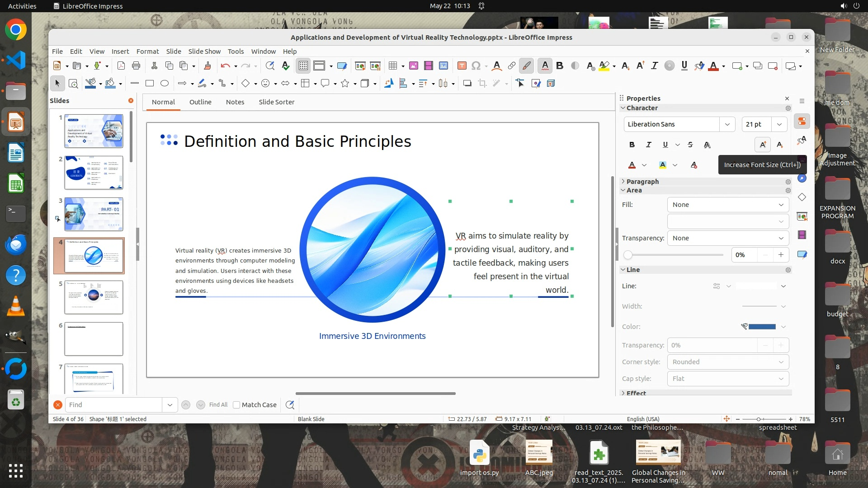Toggle Italic in Character panel
868x488 pixels.
[x=649, y=145]
